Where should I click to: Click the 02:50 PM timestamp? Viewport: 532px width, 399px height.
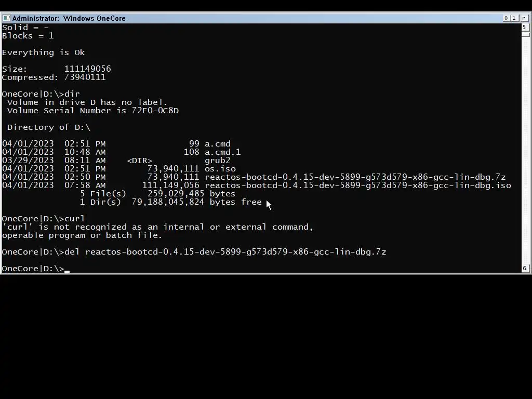click(x=85, y=177)
